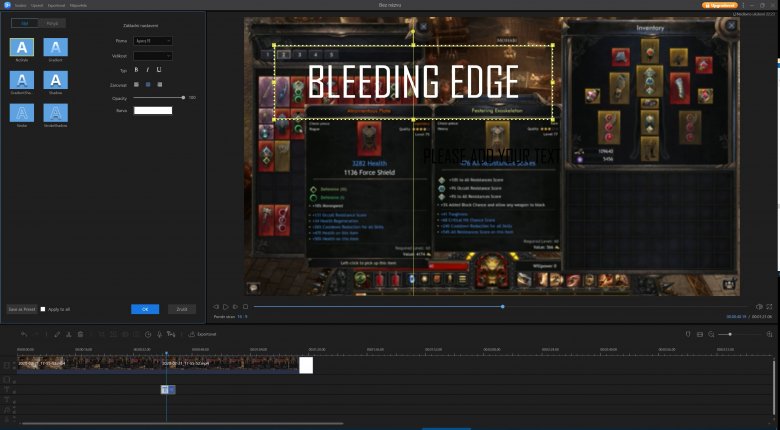
Task: Select the NoStyle text preset
Action: pos(22,47)
